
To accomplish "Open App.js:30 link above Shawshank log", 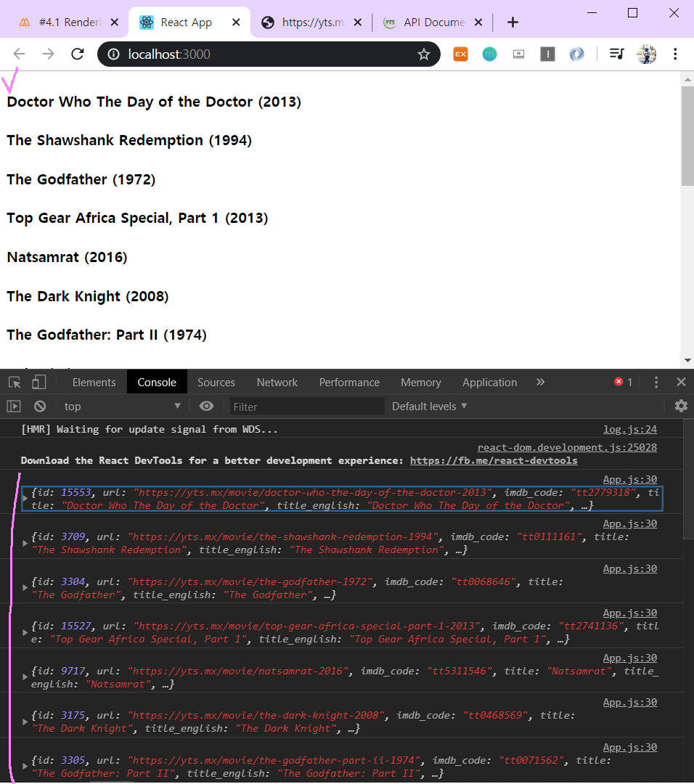I will (x=630, y=524).
